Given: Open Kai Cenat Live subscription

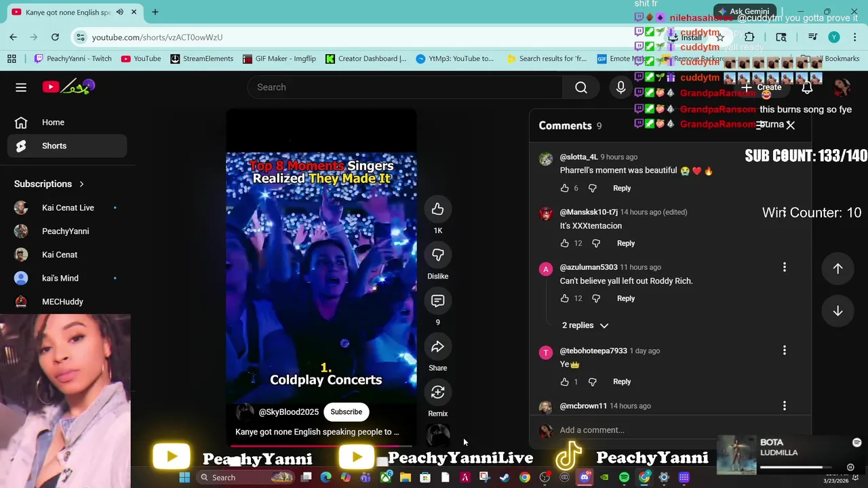Looking at the screenshot, I should pos(67,207).
